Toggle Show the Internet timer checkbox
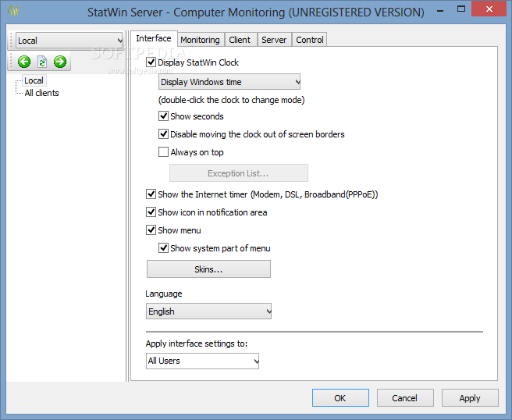Image resolution: width=512 pixels, height=420 pixels. (151, 194)
